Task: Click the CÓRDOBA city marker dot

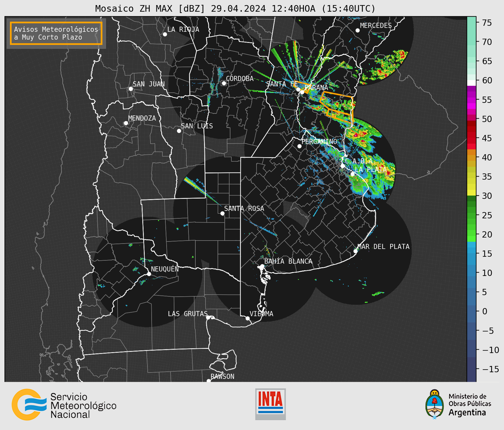Action: tap(224, 83)
